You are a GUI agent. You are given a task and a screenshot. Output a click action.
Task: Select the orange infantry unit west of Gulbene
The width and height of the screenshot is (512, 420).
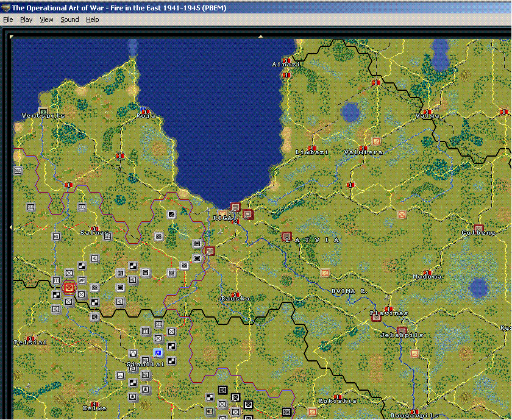[x=402, y=215]
